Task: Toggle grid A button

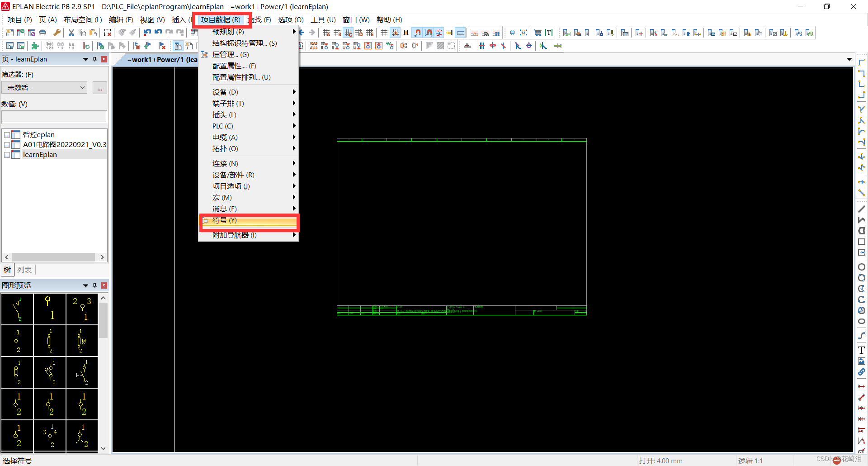Action: pos(326,33)
